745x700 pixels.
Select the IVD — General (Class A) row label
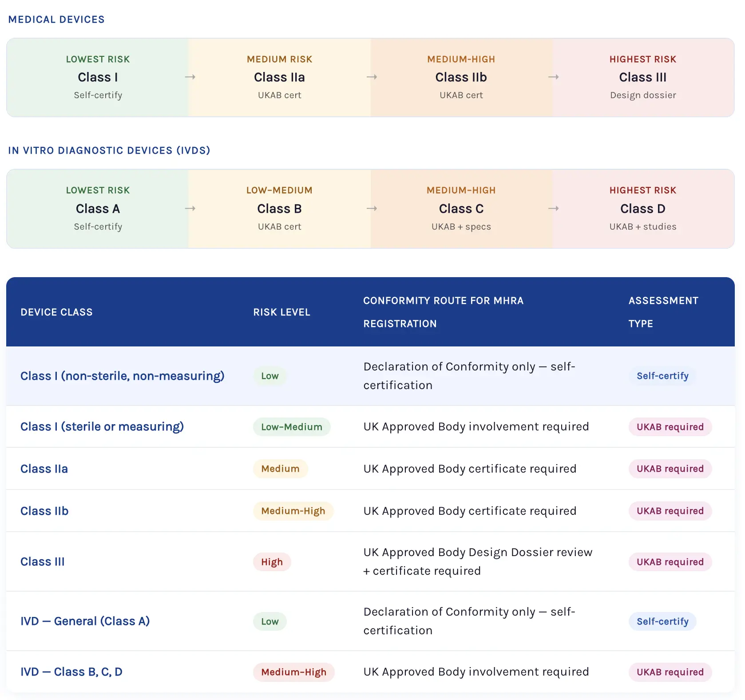[85, 621]
